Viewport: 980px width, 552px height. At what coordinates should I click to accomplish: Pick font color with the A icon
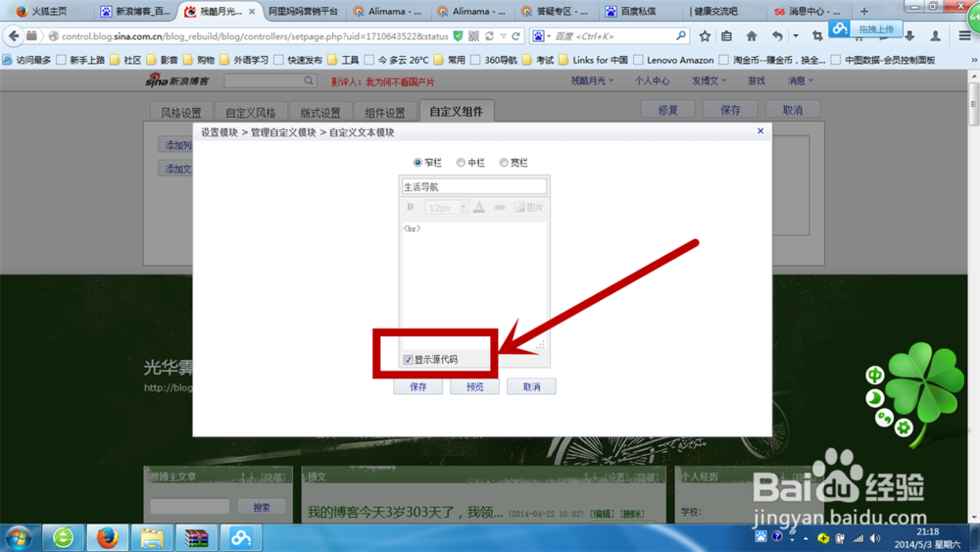tap(479, 207)
